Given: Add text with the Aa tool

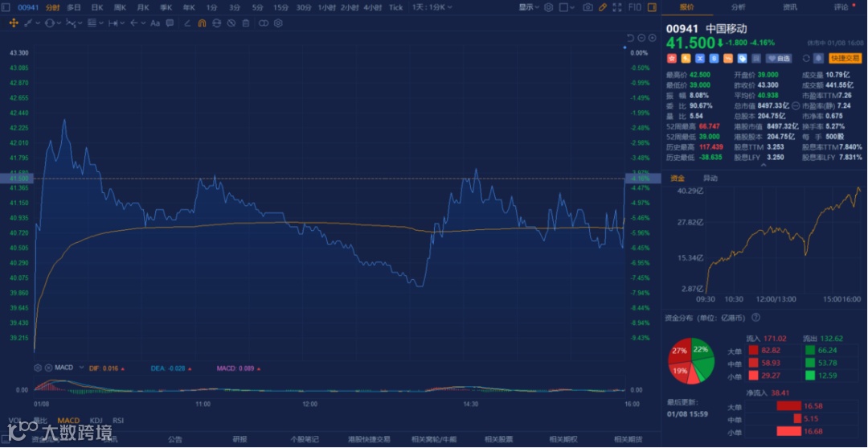Looking at the screenshot, I should coord(155,23).
